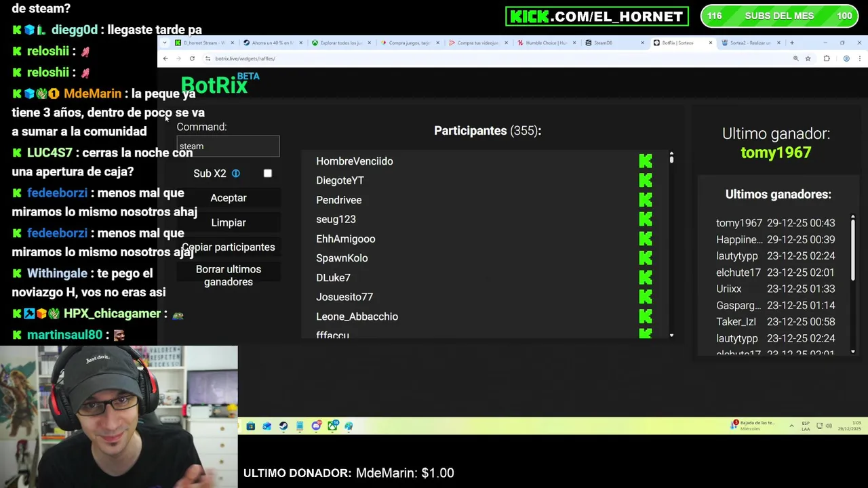Screen dimensions: 868x488
Task: Click the Ultimos ganadores scroll-down arrow
Action: (x=852, y=351)
